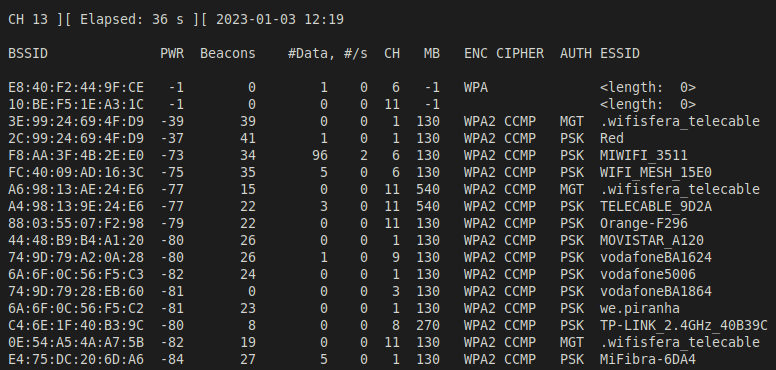Select BSSID 6A:6F:0C:56:F5:C2
776x370 pixels.
click(76, 308)
